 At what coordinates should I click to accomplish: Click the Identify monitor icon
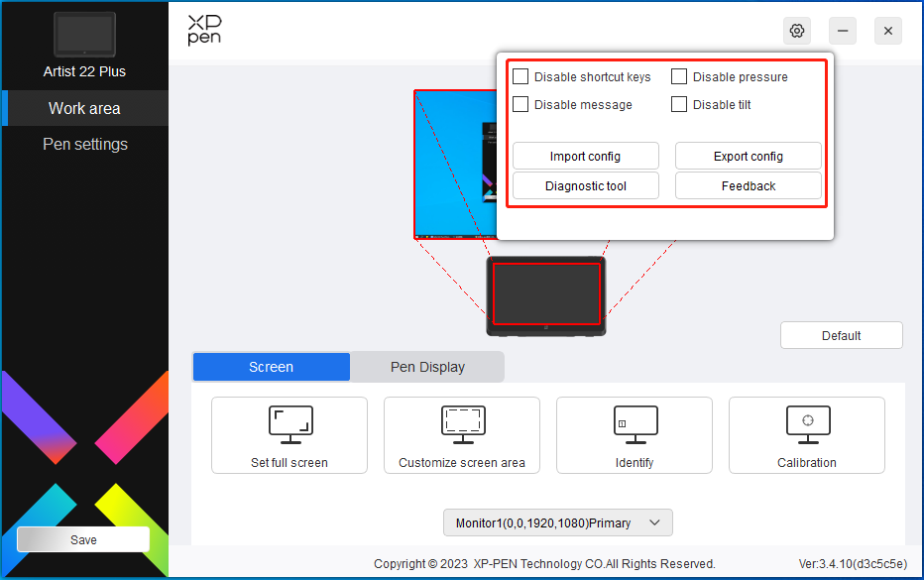[x=634, y=423]
